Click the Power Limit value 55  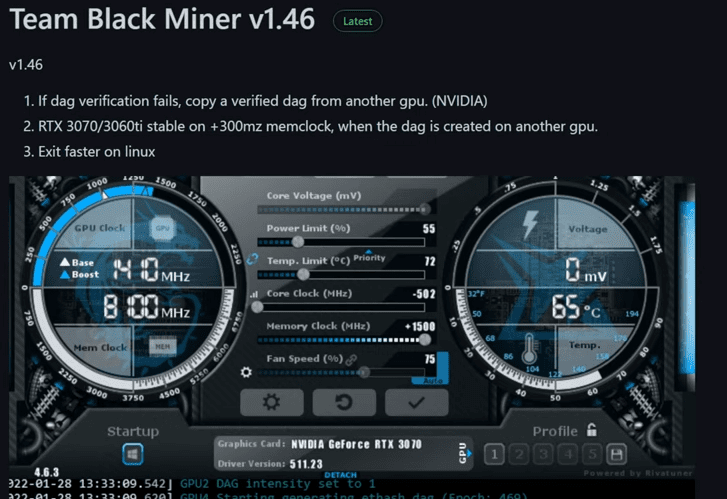click(429, 229)
